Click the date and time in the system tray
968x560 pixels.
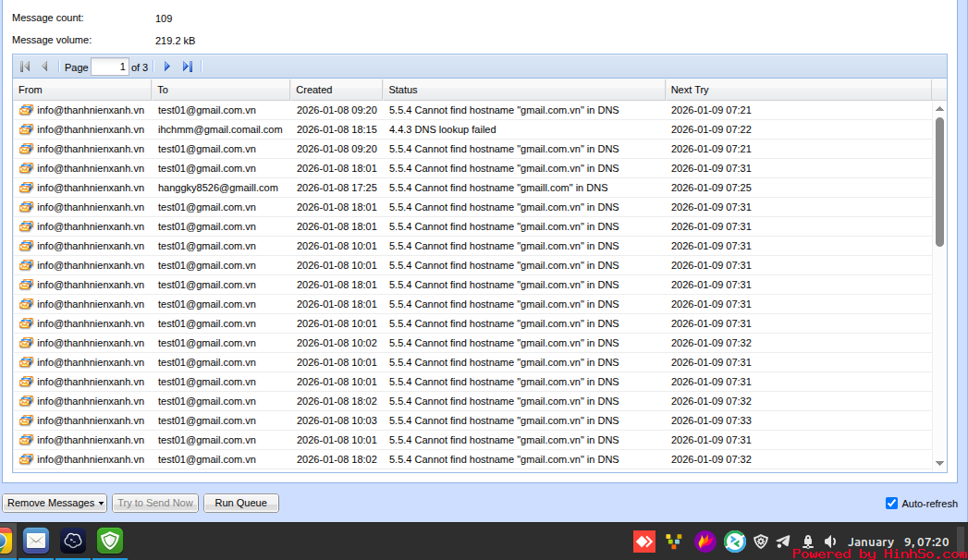(898, 542)
